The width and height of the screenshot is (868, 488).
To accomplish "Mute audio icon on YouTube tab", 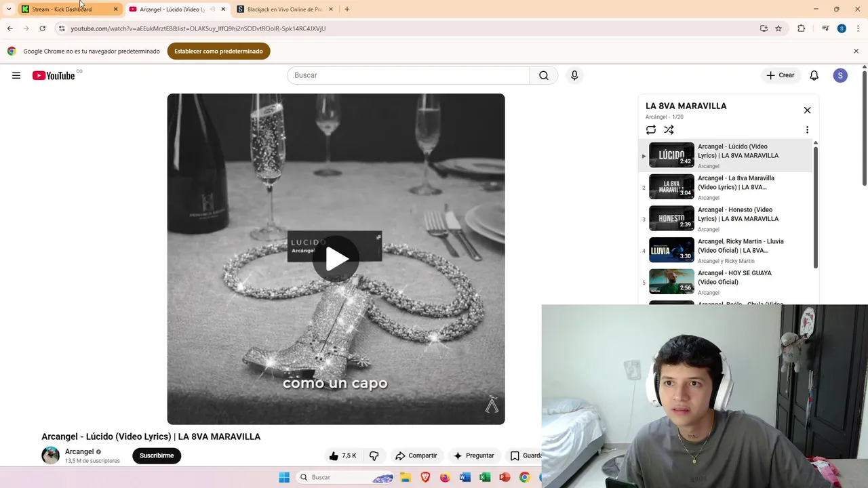I will 212,9.
